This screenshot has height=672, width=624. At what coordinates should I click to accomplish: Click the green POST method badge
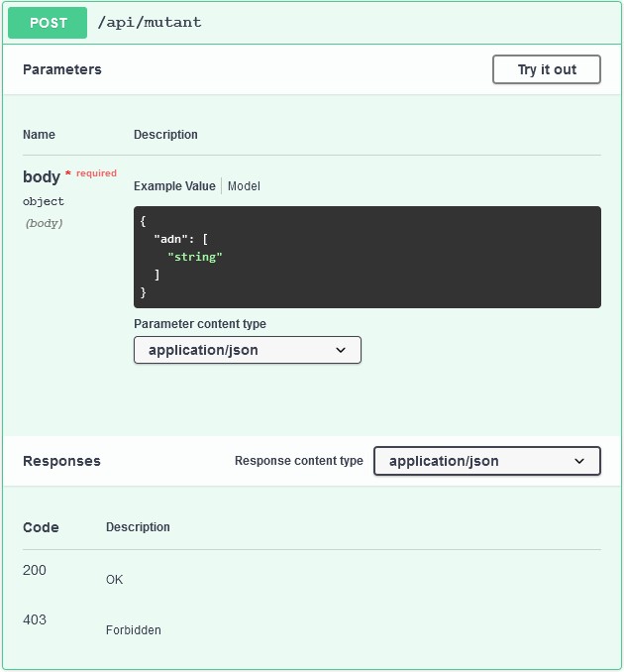(48, 23)
